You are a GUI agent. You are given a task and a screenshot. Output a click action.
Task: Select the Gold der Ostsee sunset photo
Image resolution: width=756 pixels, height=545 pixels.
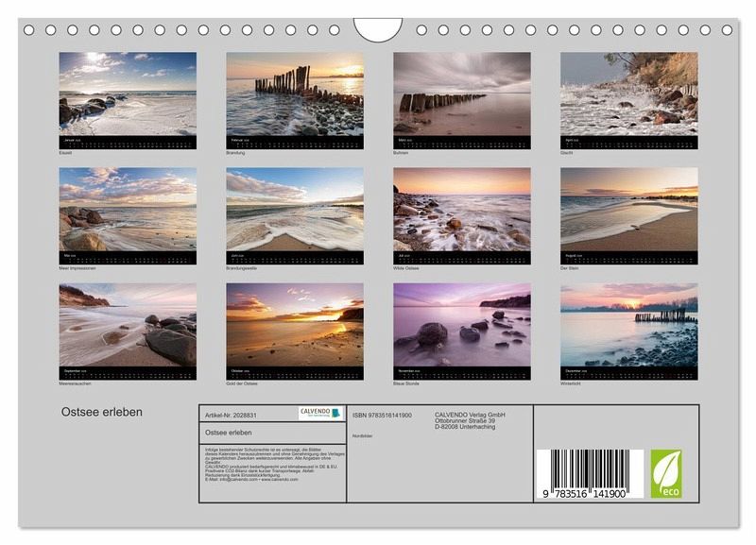point(294,326)
